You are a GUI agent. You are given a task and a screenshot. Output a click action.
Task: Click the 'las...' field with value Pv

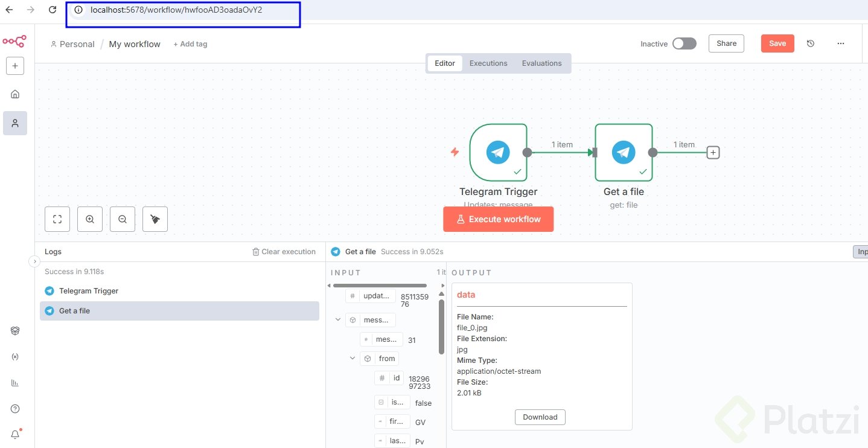pyautogui.click(x=392, y=441)
